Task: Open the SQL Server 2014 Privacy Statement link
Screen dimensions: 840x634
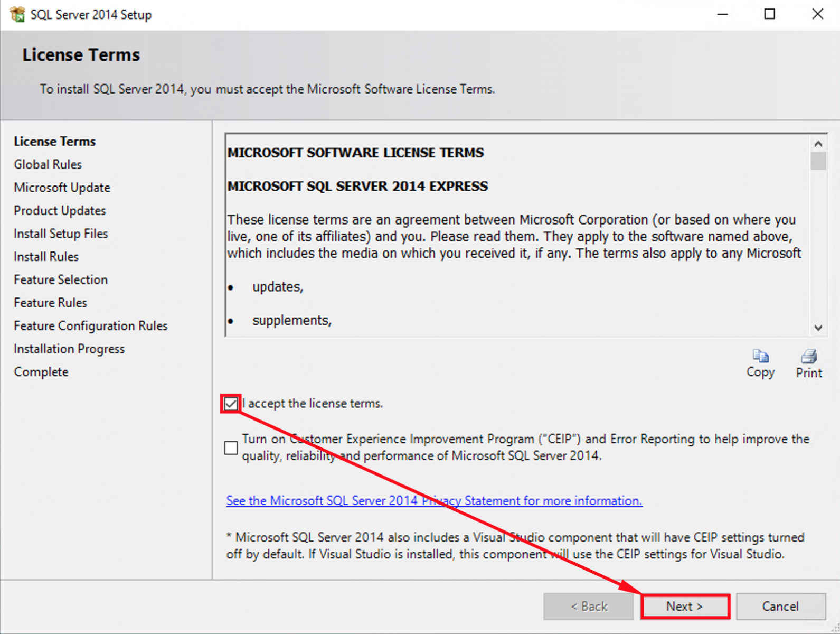Action: (434, 500)
